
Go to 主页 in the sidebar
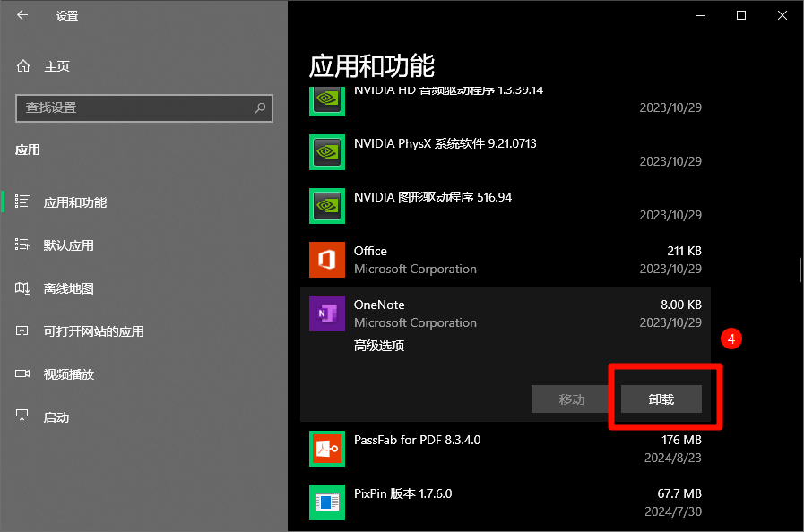tap(143, 66)
